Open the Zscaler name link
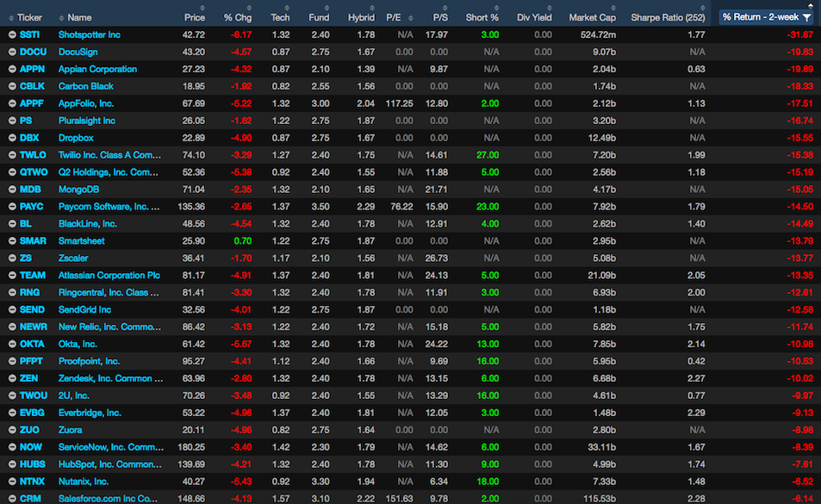Image resolution: width=821 pixels, height=504 pixels. (x=73, y=258)
